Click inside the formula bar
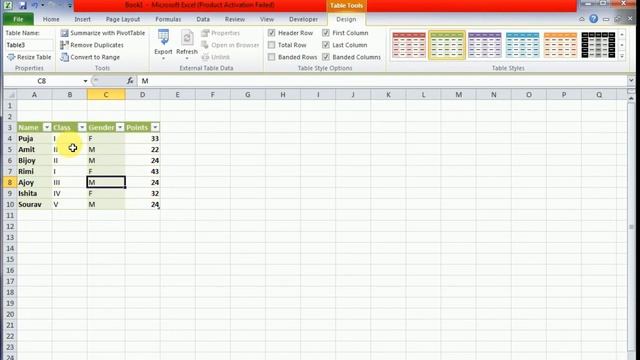The width and height of the screenshot is (640, 360). tap(382, 81)
